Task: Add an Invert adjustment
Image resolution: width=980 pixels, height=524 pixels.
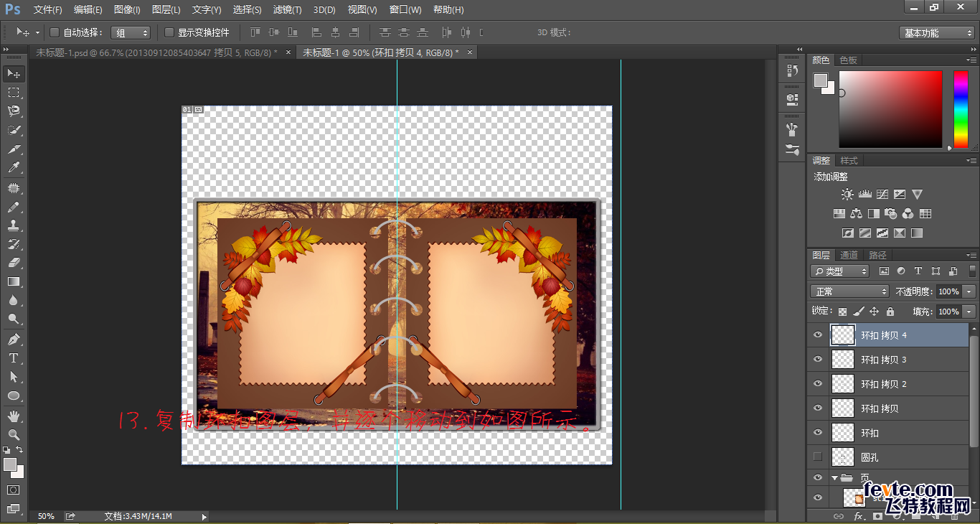Action: (x=848, y=233)
